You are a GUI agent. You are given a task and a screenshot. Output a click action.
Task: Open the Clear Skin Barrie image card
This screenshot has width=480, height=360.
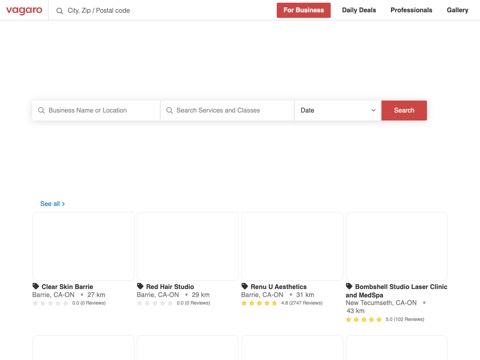(83, 246)
